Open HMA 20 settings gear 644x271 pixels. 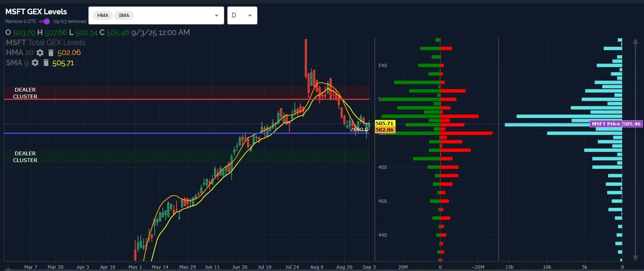[x=40, y=53]
